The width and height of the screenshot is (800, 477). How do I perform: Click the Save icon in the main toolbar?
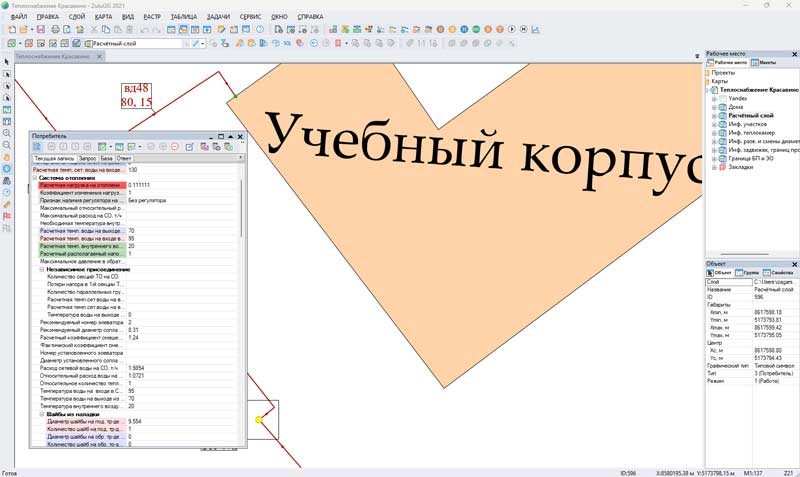[x=40, y=30]
